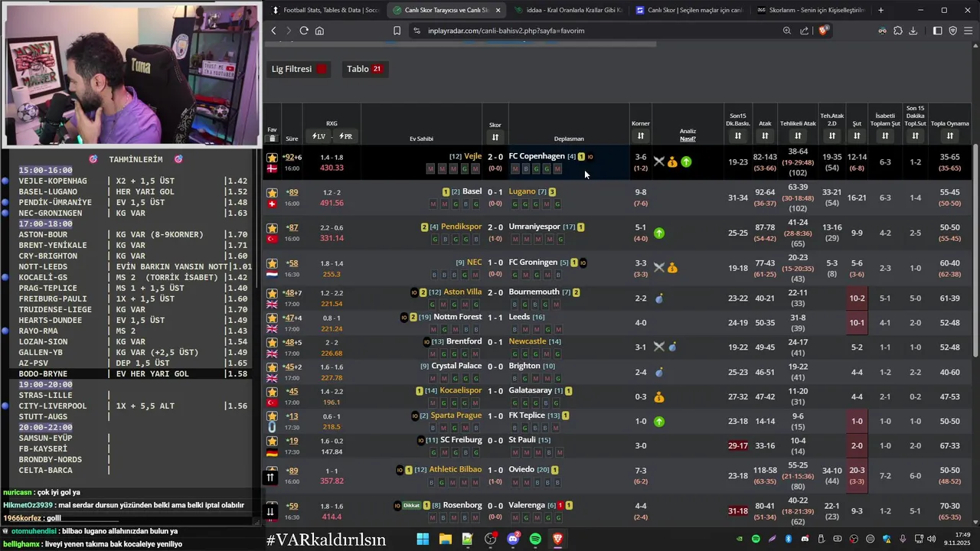Open the Galatasaray team link
This screenshot has width=980, height=551.
tap(531, 390)
